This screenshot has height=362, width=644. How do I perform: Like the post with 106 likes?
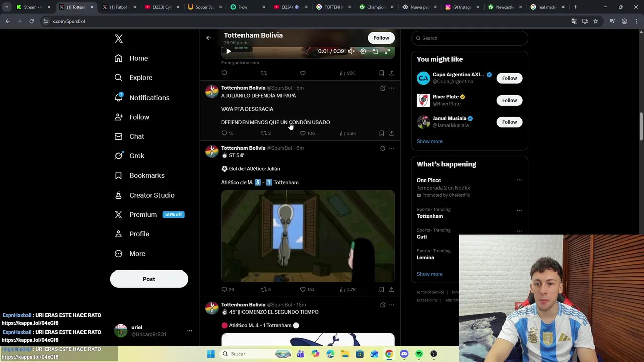coord(307,133)
